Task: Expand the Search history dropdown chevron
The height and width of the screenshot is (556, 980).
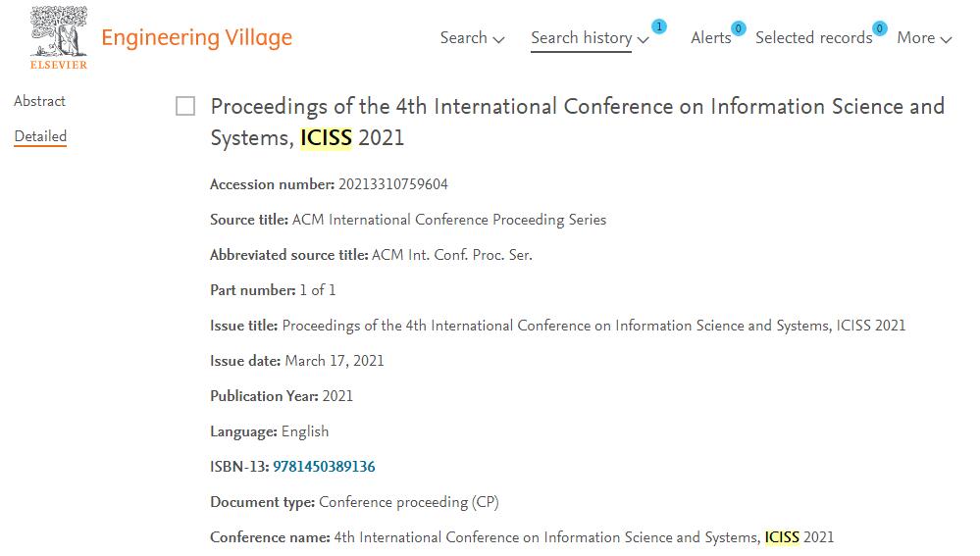Action: click(x=644, y=39)
